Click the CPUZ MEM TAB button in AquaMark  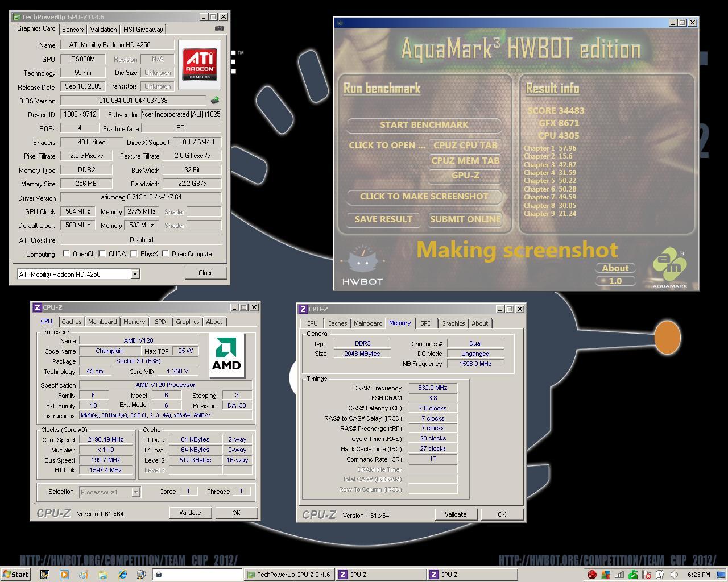click(465, 161)
